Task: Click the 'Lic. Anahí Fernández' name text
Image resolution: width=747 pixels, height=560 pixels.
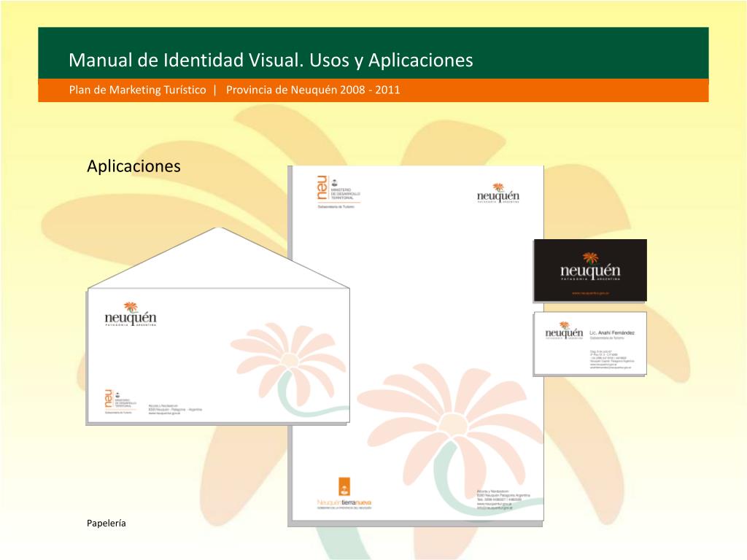Action: pyautogui.click(x=612, y=332)
